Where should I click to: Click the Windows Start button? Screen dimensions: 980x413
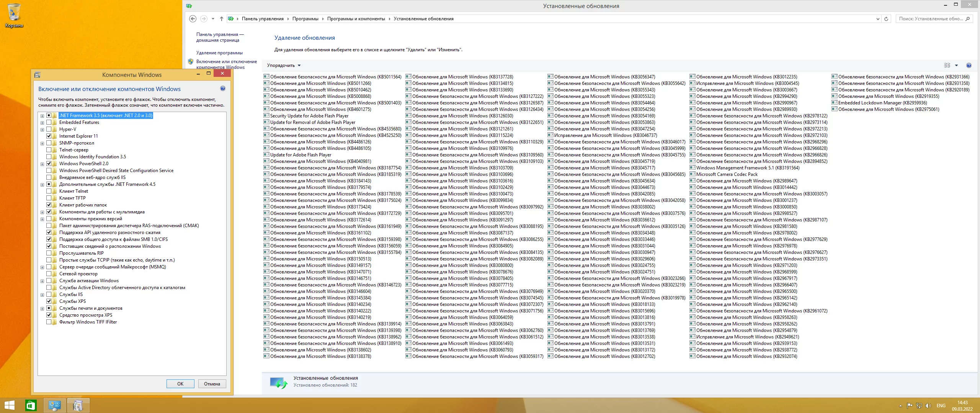pyautogui.click(x=9, y=405)
